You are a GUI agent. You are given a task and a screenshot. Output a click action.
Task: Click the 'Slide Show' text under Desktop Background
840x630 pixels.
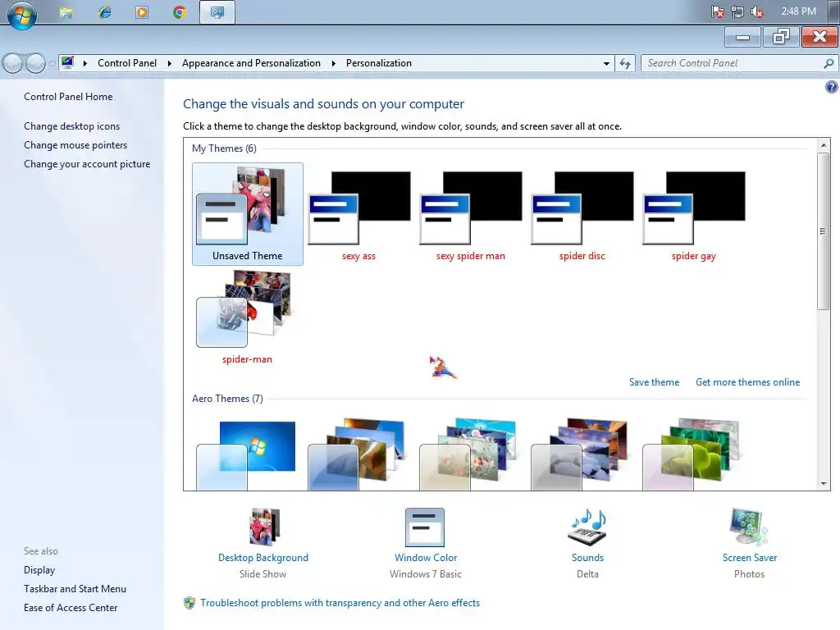(x=263, y=573)
